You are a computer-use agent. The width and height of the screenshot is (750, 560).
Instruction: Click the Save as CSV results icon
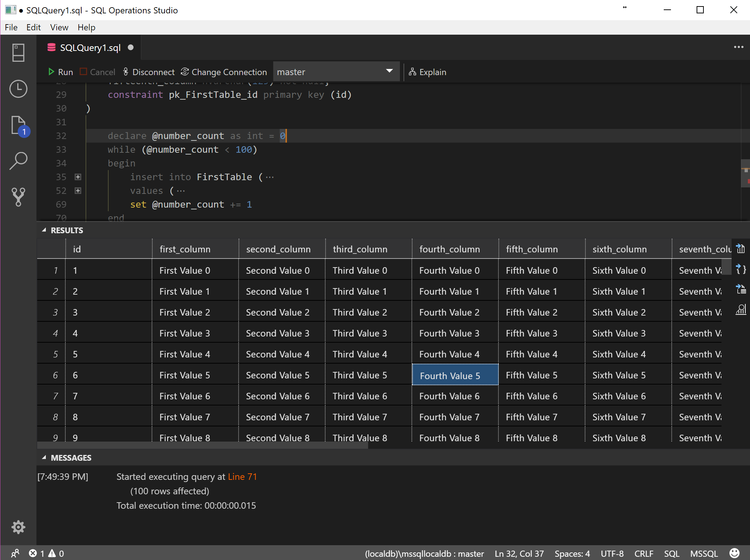[x=741, y=248]
